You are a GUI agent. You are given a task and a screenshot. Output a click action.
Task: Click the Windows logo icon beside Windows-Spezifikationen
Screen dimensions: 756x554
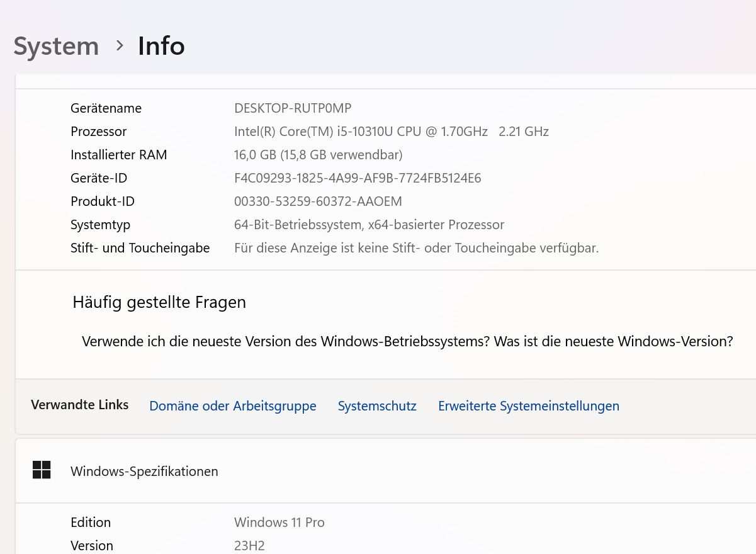(x=42, y=470)
